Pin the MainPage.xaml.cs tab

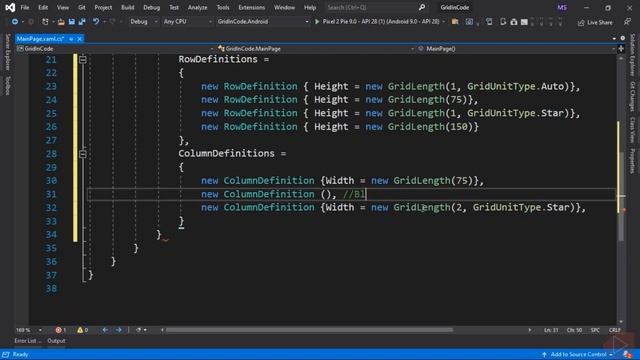[71, 39]
